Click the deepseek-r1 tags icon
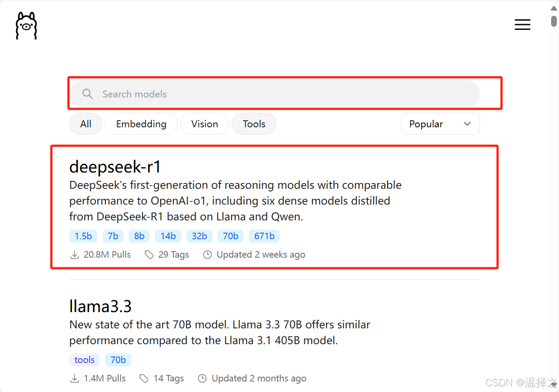This screenshot has width=559, height=392. 149,255
